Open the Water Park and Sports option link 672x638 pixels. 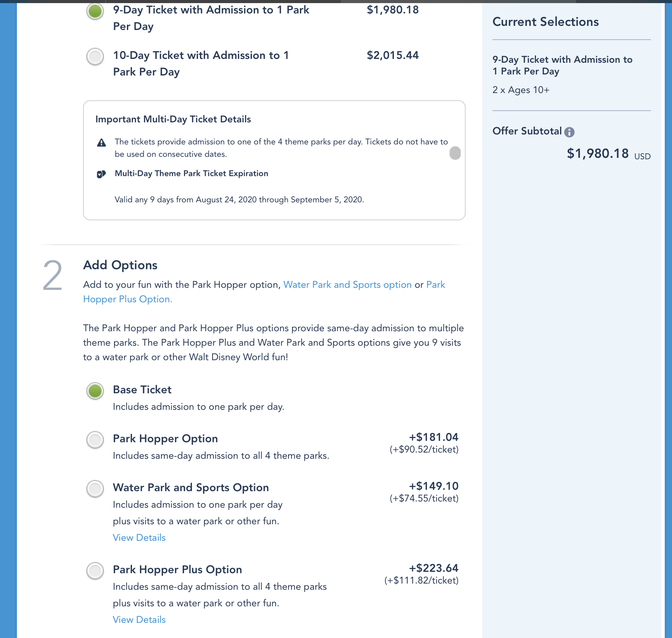point(347,285)
